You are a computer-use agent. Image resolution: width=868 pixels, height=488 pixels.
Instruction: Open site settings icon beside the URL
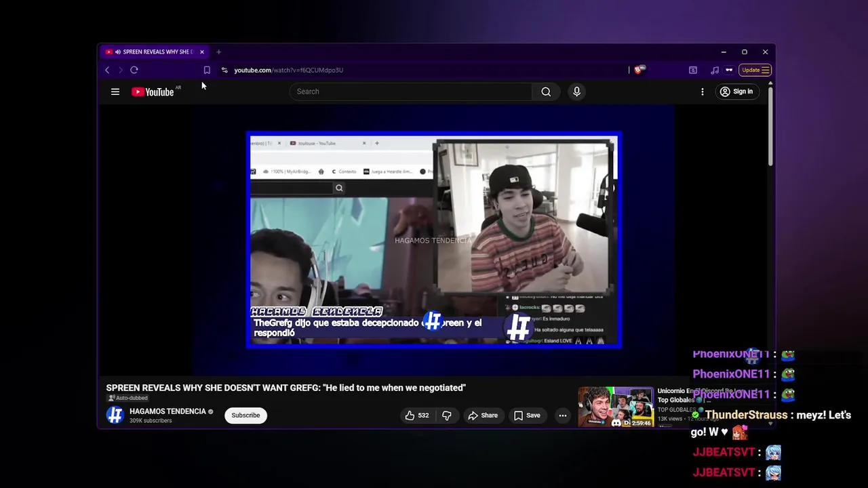pyautogui.click(x=224, y=70)
